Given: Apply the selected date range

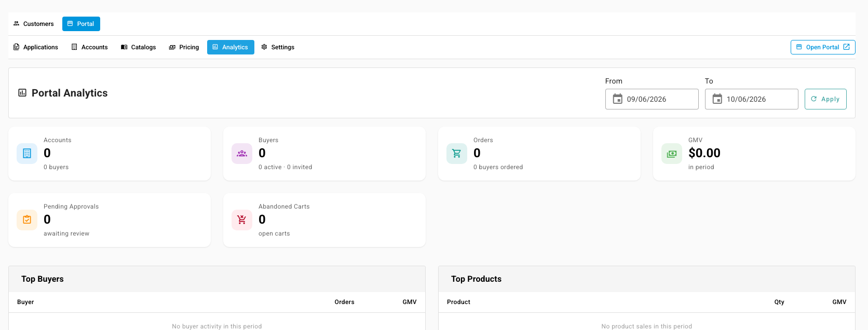Looking at the screenshot, I should (825, 99).
